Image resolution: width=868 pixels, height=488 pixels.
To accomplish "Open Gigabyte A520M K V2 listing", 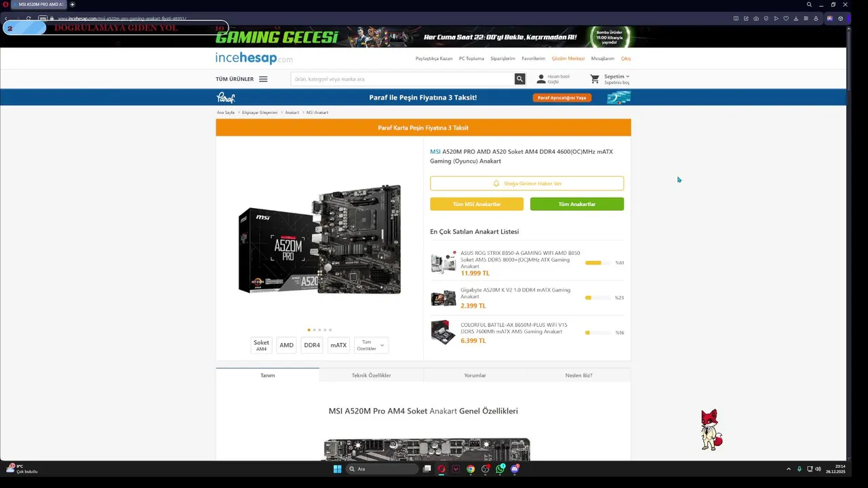I will [x=515, y=293].
